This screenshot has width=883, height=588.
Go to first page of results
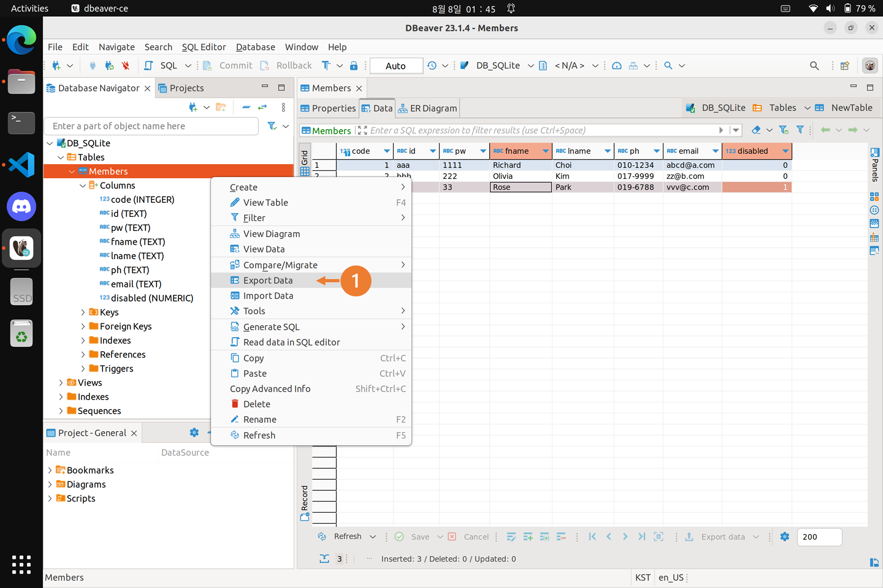click(592, 537)
